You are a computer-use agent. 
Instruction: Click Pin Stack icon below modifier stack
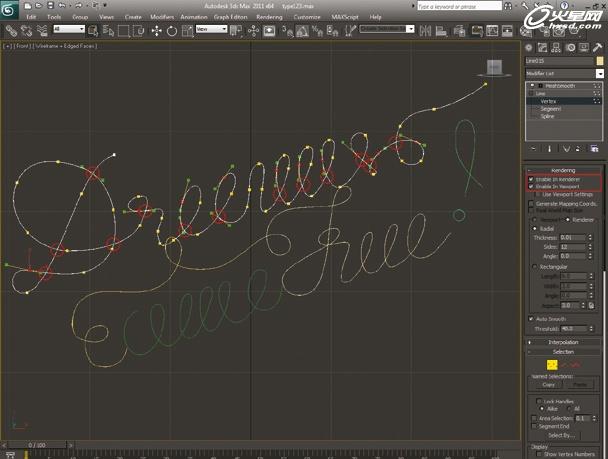click(533, 148)
